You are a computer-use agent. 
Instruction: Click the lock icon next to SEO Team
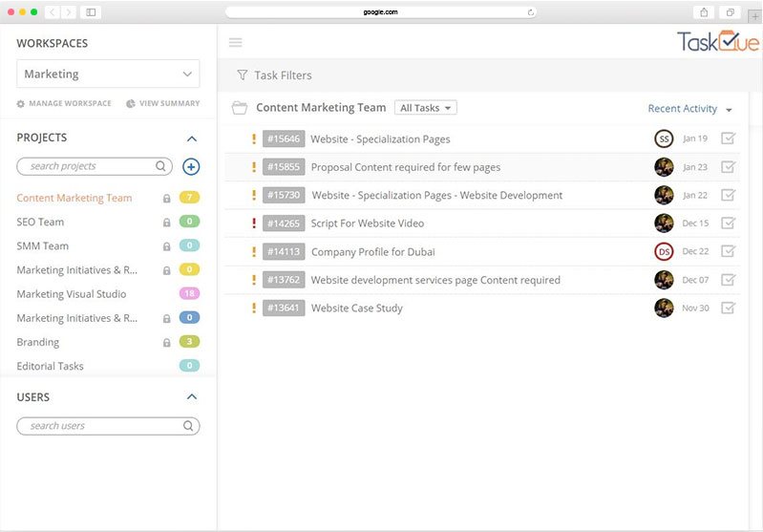[x=167, y=223]
